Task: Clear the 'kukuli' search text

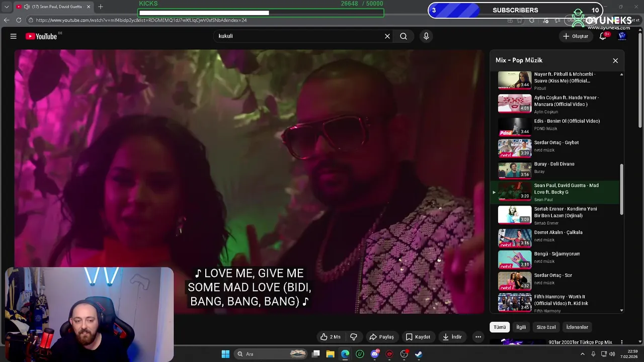Action: coord(387,36)
